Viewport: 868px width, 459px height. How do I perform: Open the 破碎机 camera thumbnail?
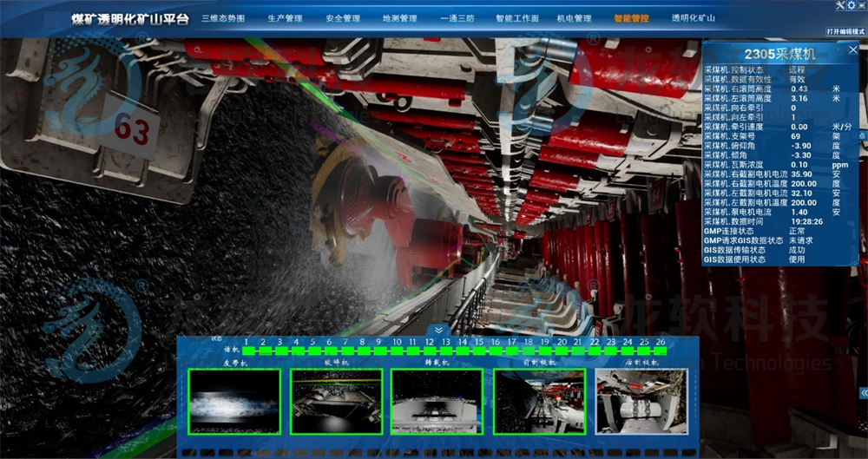pyautogui.click(x=336, y=402)
